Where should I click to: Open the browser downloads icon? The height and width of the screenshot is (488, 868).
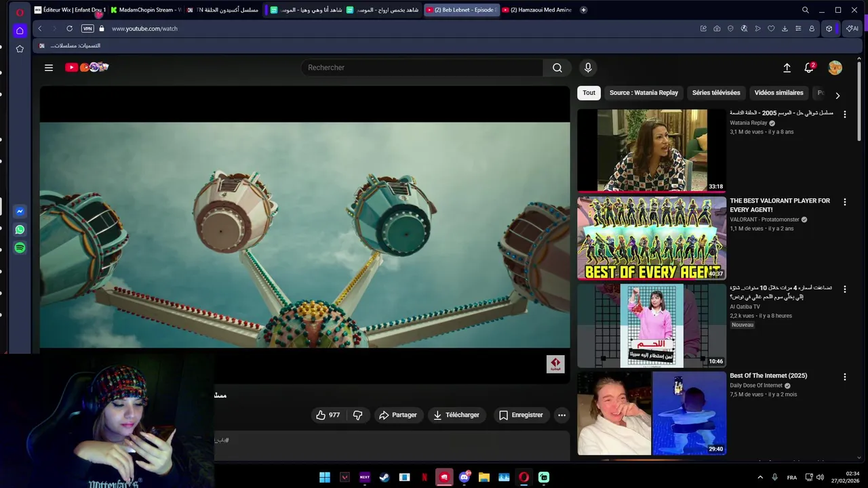(785, 28)
